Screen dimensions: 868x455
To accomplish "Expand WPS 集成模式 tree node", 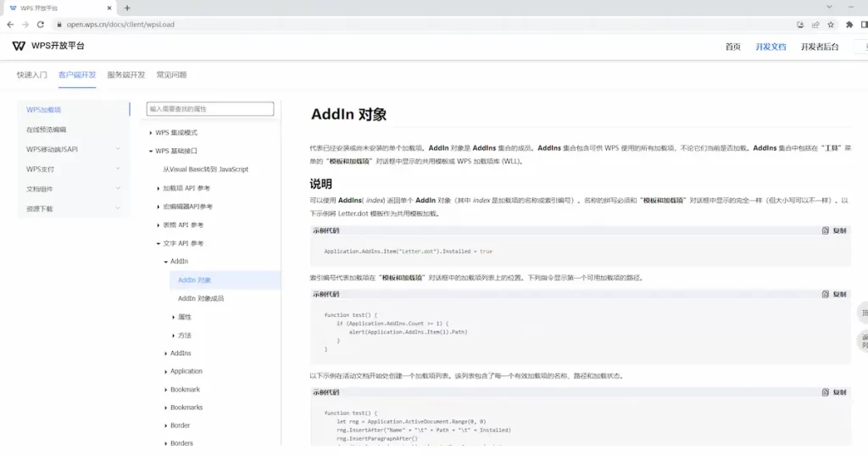I will pyautogui.click(x=151, y=133).
